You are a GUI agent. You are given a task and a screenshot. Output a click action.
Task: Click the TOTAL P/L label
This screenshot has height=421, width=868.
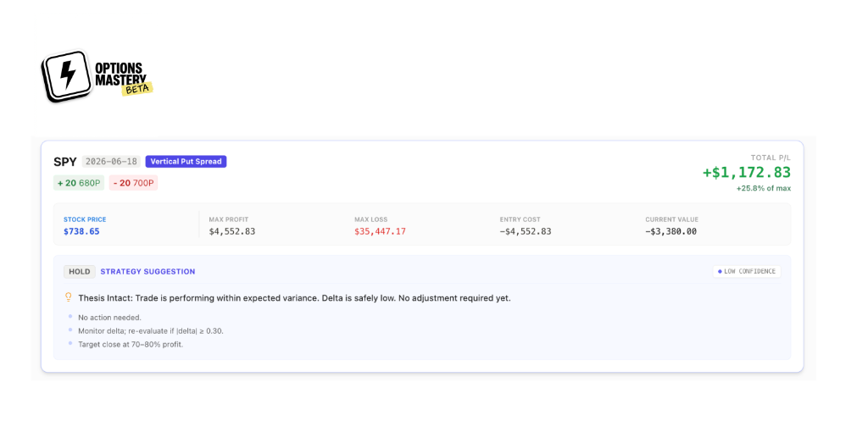click(x=771, y=158)
